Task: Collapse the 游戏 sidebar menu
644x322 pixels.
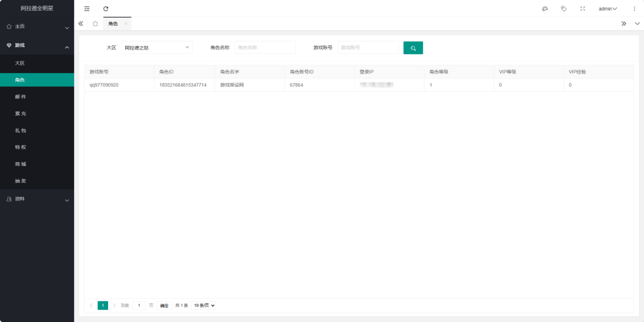Action: point(37,45)
